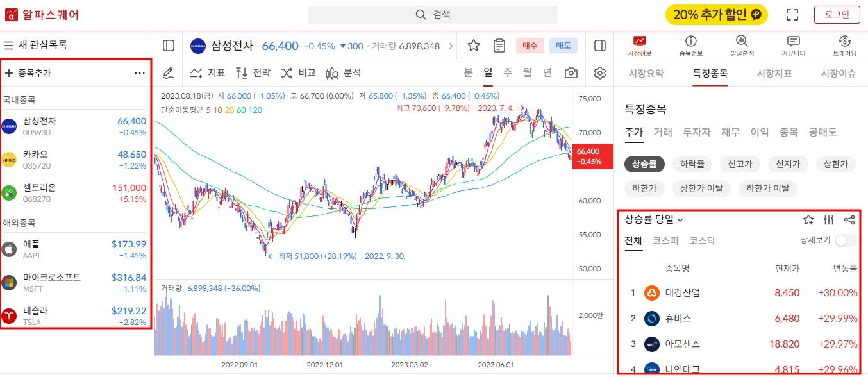Open 아모센스 in the ranking list
This screenshot has height=377, width=868.
742,344
